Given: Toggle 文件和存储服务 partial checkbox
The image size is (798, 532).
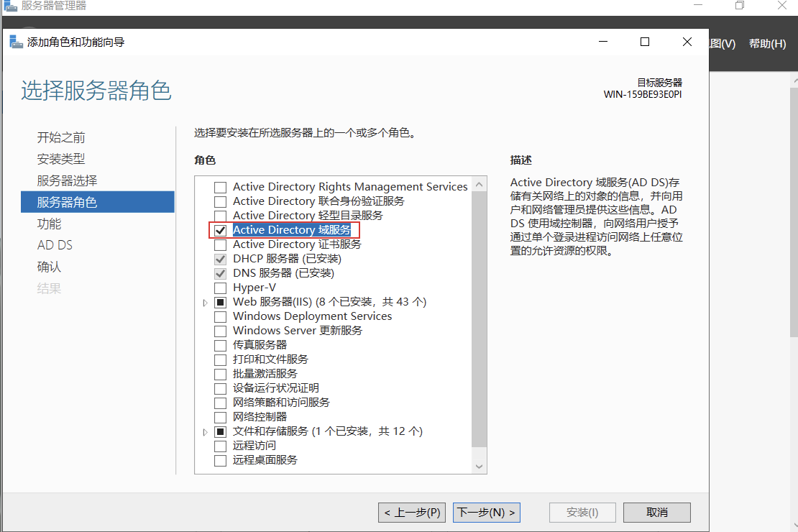Looking at the screenshot, I should (221, 431).
